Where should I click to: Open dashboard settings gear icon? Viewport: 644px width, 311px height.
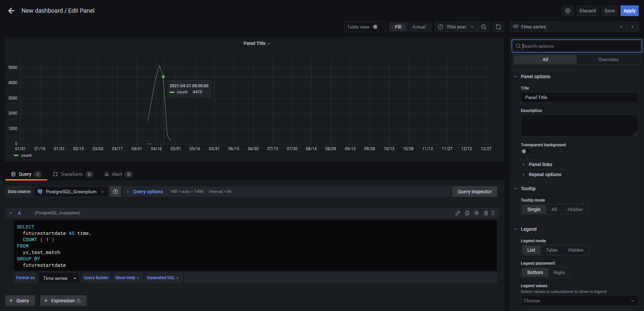pyautogui.click(x=568, y=11)
